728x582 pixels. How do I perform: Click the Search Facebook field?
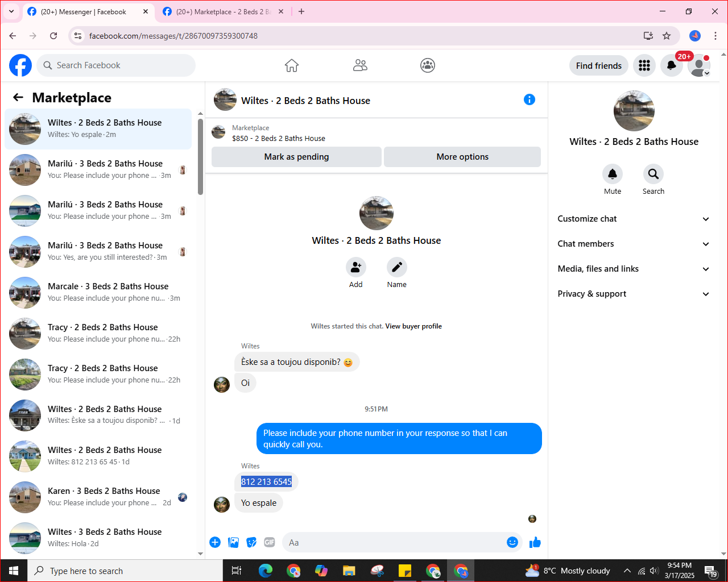116,65
